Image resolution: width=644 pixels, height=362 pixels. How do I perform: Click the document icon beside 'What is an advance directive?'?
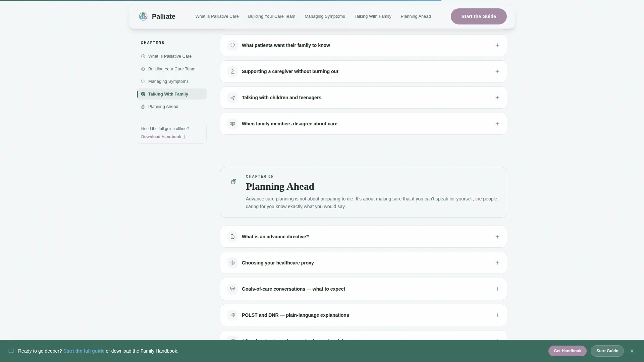(232, 237)
